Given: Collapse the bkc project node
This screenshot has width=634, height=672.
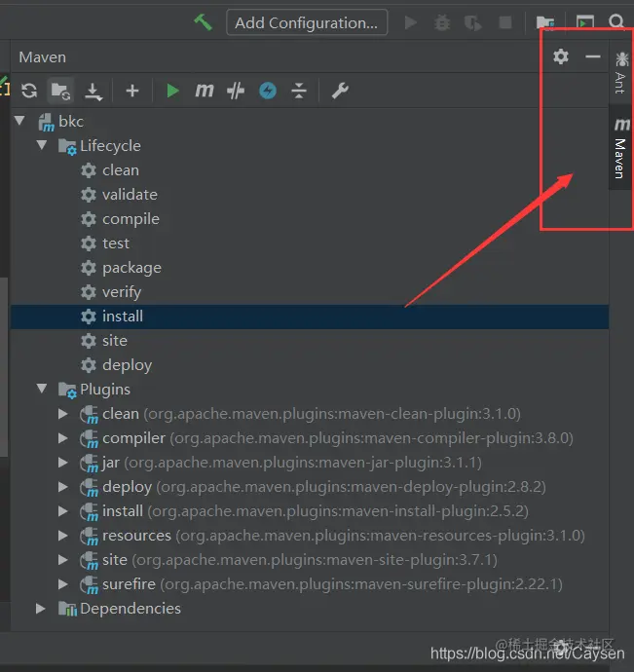Looking at the screenshot, I should (19, 121).
